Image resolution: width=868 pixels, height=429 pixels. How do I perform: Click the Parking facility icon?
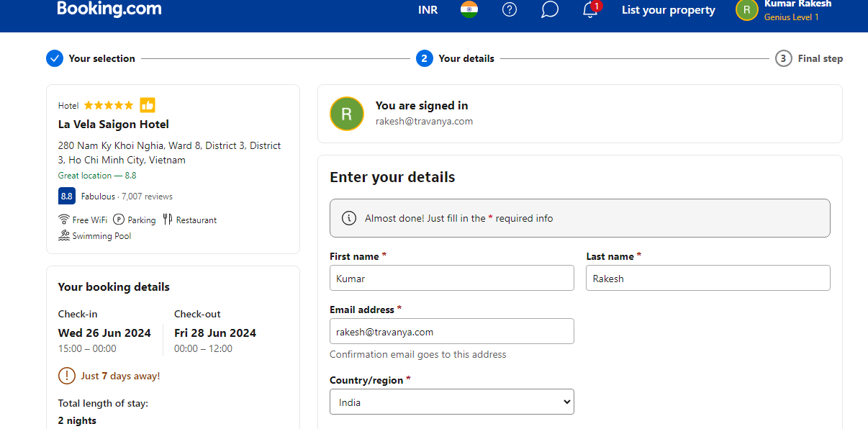pyautogui.click(x=119, y=220)
